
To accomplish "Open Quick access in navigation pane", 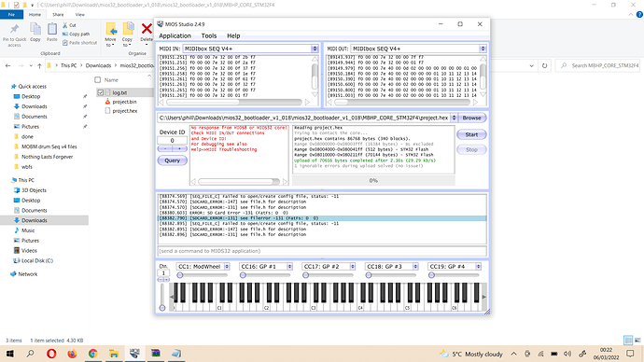I will (x=32, y=86).
